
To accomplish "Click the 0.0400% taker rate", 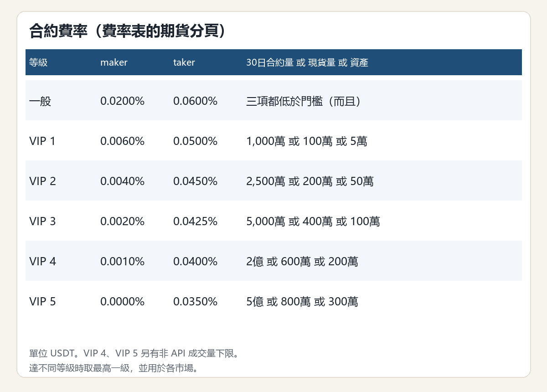I will (x=195, y=261).
